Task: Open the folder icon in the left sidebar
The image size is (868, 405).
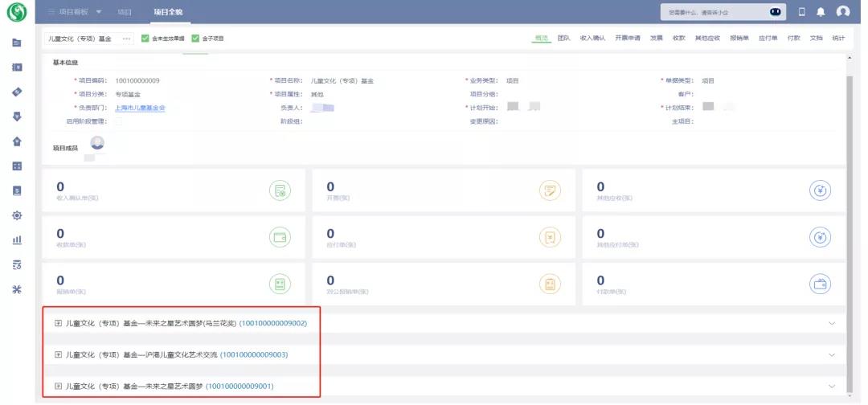Action: point(17,43)
